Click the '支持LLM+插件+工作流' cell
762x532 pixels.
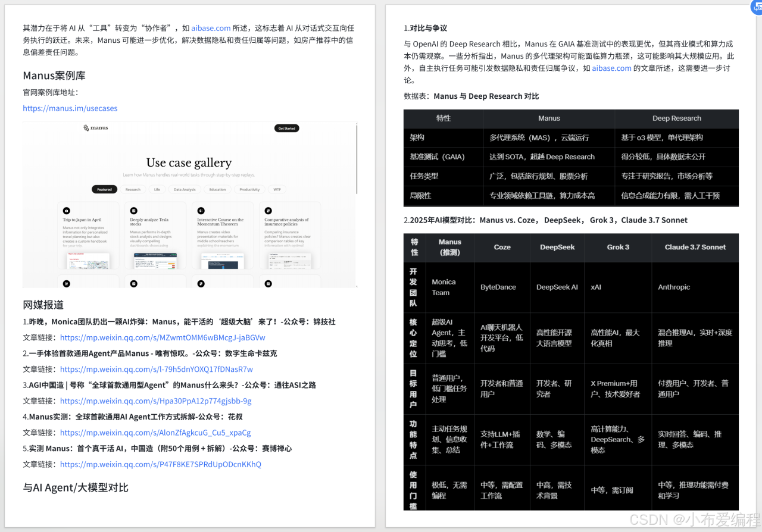pyautogui.click(x=502, y=440)
